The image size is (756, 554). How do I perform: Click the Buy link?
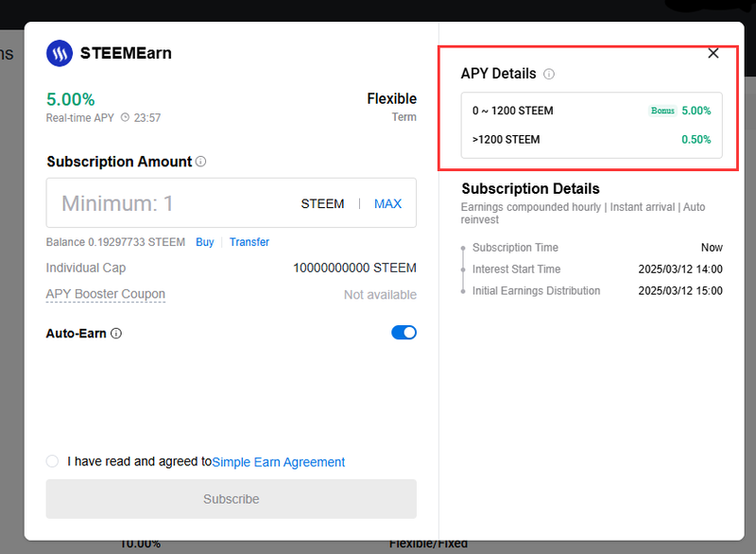coord(204,242)
